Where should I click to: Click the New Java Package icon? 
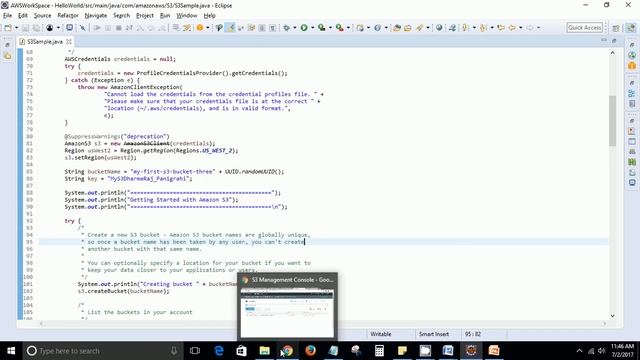click(360, 28)
